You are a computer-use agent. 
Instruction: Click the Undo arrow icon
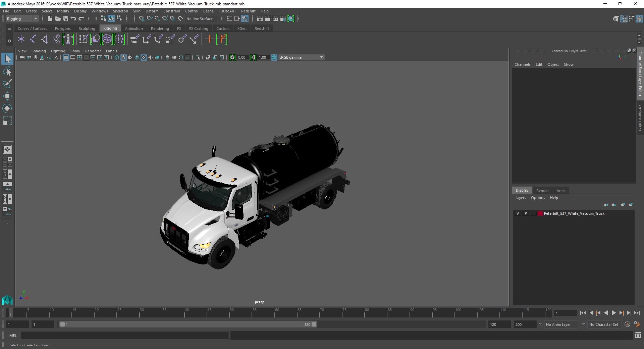point(73,19)
